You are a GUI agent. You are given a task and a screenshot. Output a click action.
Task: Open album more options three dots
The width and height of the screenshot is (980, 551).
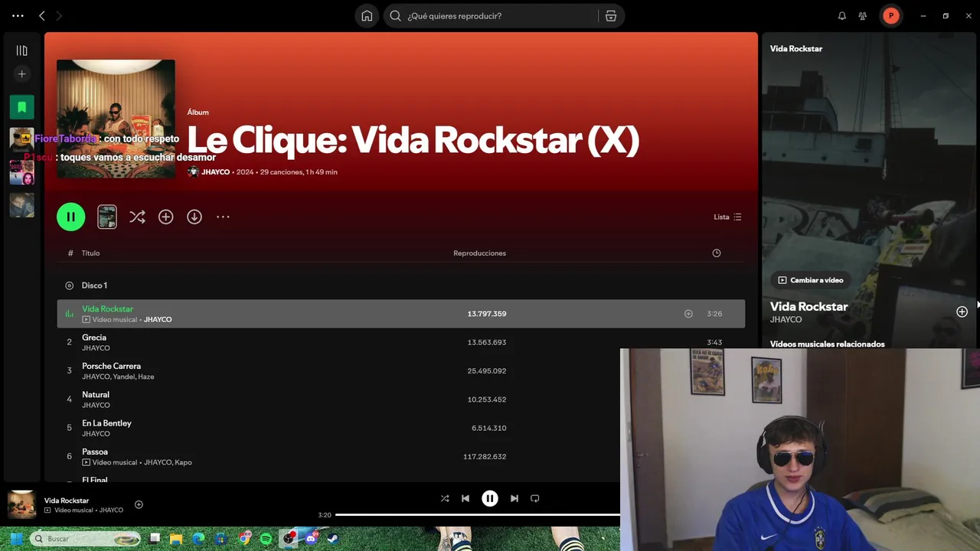[x=223, y=217]
